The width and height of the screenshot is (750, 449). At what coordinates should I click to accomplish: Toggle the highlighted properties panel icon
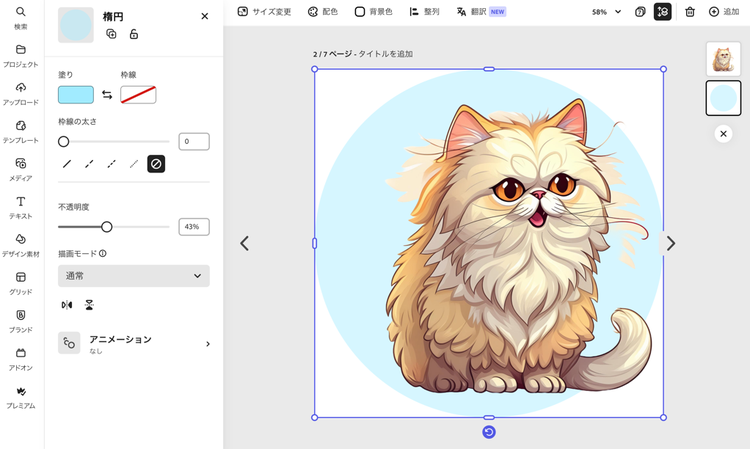coord(662,12)
